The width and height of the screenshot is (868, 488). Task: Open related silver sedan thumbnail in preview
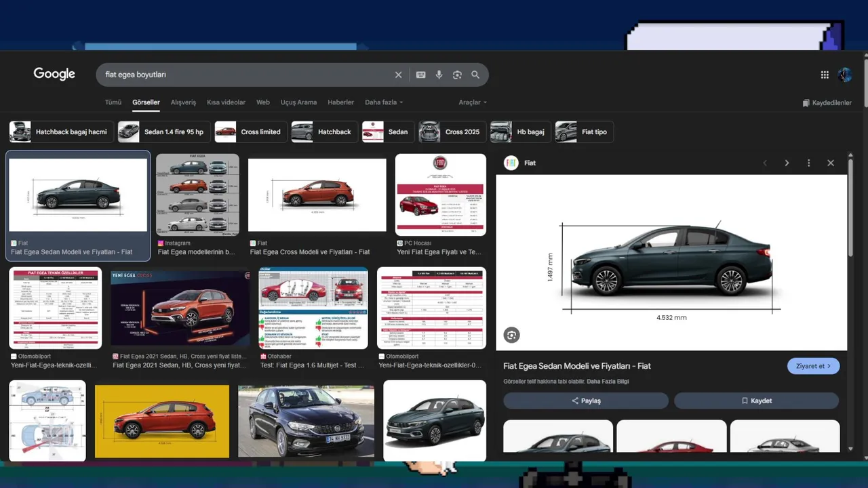[x=785, y=436]
